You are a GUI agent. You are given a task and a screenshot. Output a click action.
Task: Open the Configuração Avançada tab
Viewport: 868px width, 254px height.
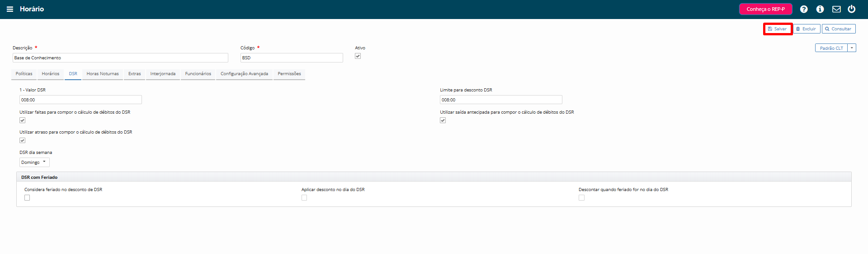coord(244,74)
